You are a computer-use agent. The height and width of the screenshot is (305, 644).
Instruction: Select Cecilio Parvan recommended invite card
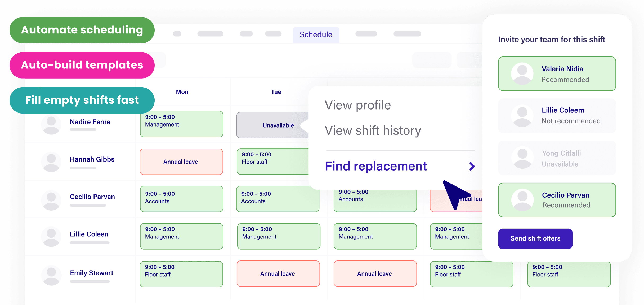coord(557,200)
